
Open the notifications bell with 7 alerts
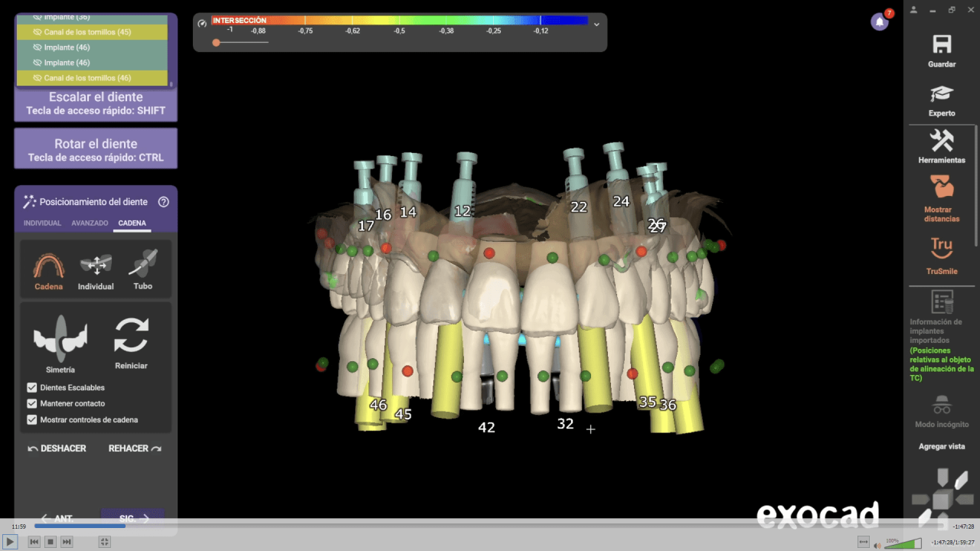pos(880,21)
